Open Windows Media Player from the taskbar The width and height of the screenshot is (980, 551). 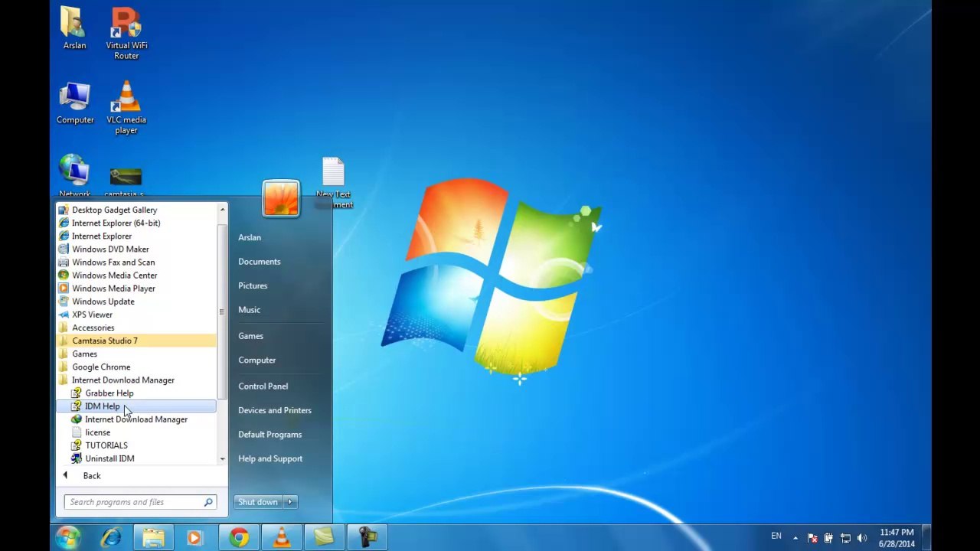194,538
